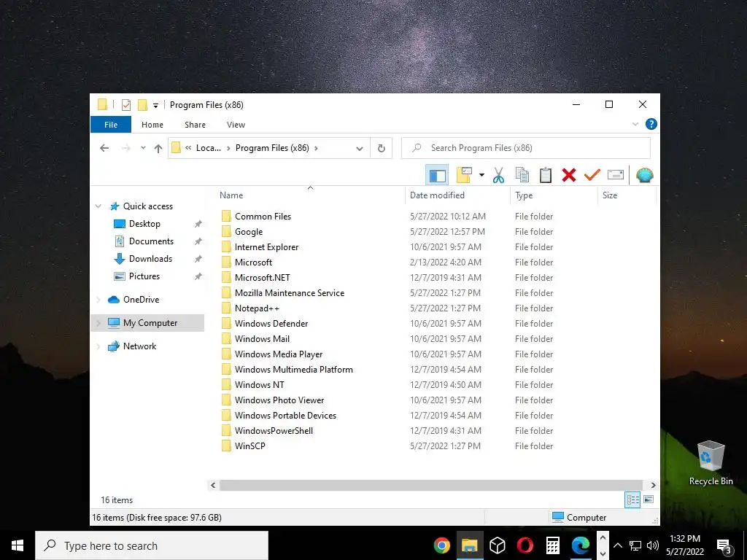Select Pictures in Quick access

(144, 276)
